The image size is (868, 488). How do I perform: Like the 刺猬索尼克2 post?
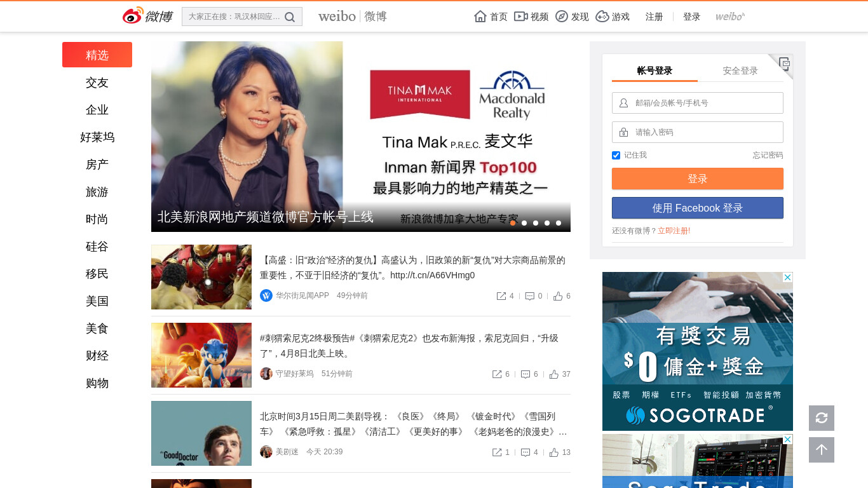[554, 374]
